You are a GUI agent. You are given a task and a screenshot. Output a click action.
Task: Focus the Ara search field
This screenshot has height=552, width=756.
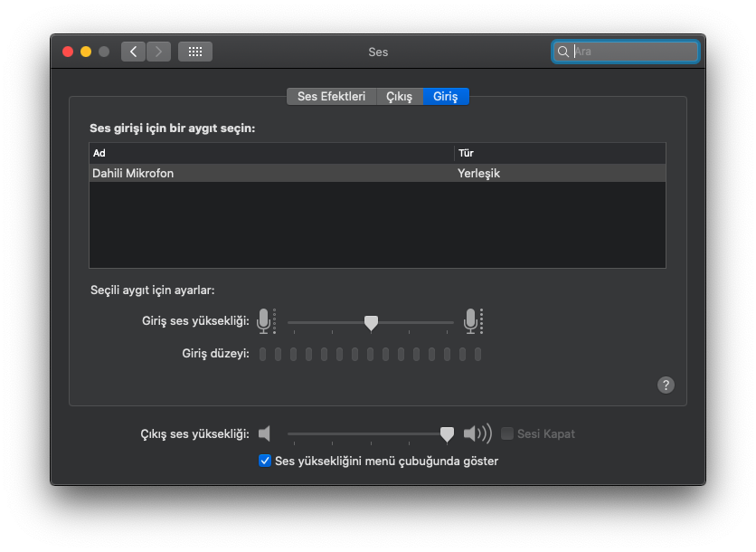[633, 52]
